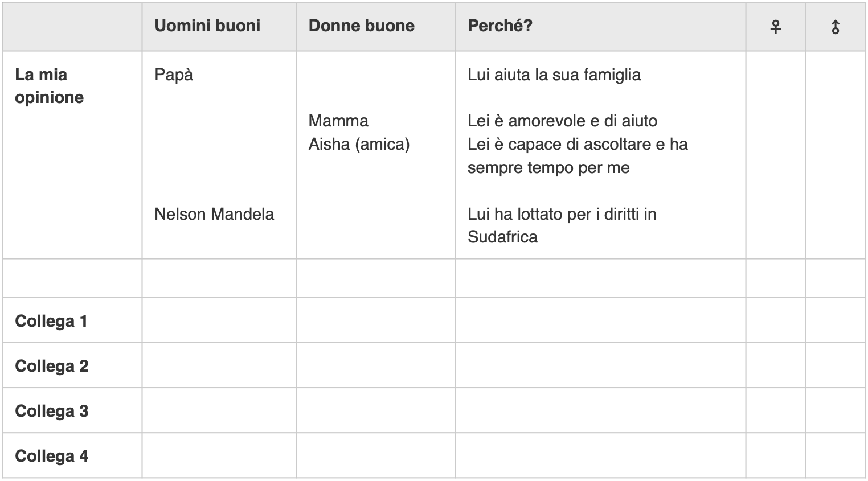Screen dimensions: 868x481
Task: Click the line "Lei è amorevole e di aiuto"
Action: 562,121
